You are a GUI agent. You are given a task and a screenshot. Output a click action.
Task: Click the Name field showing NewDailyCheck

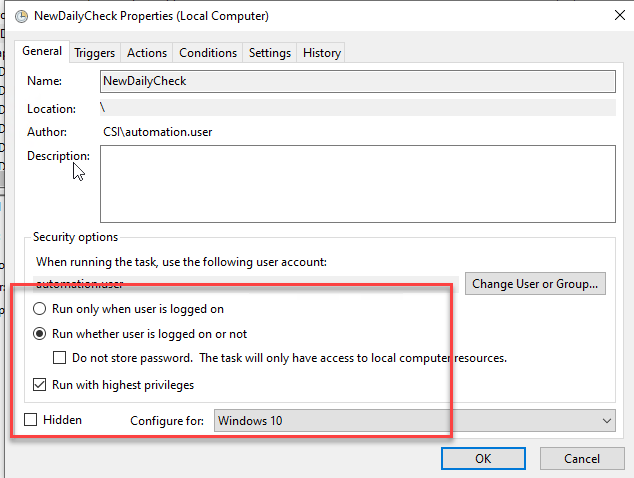click(357, 81)
